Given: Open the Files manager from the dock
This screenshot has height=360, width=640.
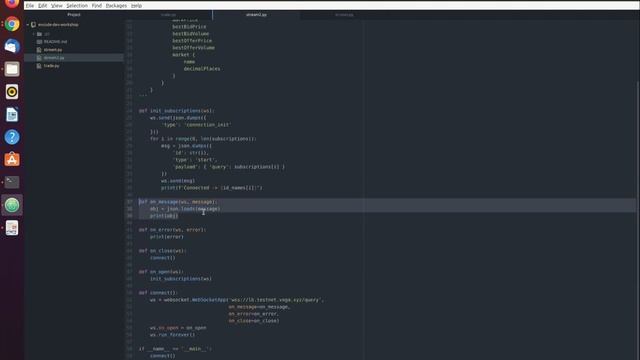Looking at the screenshot, I should (12, 69).
